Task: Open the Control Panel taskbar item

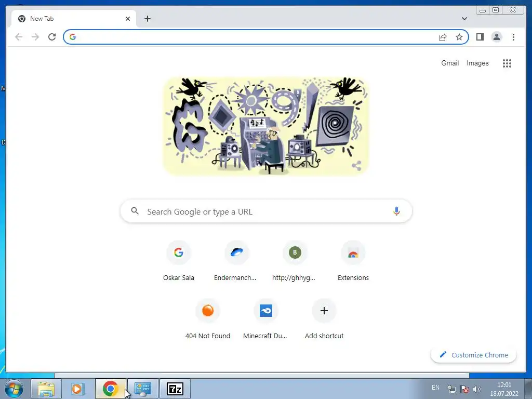Action: coord(142,389)
